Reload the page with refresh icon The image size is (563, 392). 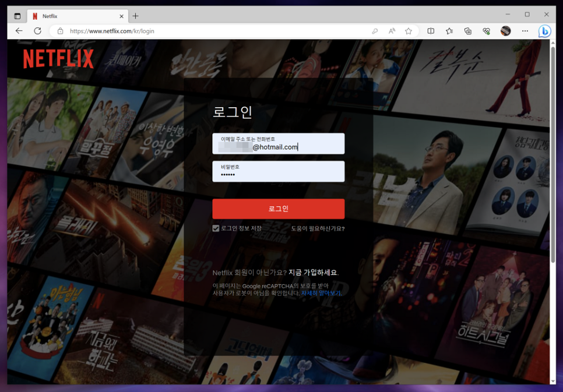[37, 31]
